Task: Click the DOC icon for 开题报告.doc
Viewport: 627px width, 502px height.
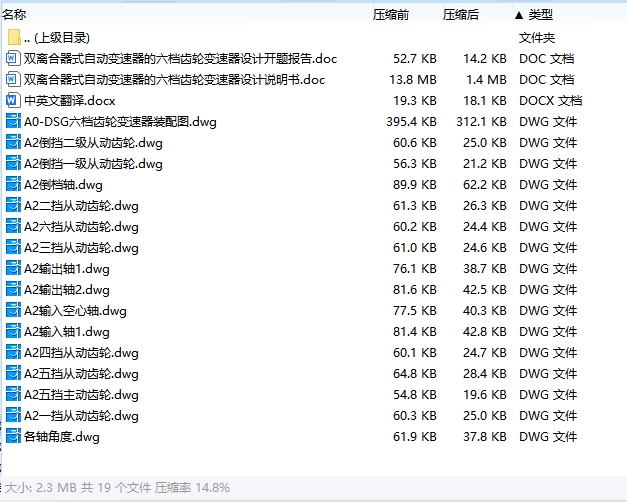Action: (12, 58)
